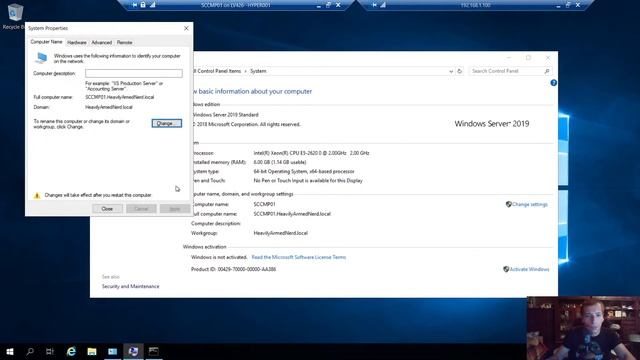Image resolution: width=640 pixels, height=360 pixels.
Task: Click the HeavilyArmedNerd.local workgroup value
Action: coord(280,233)
